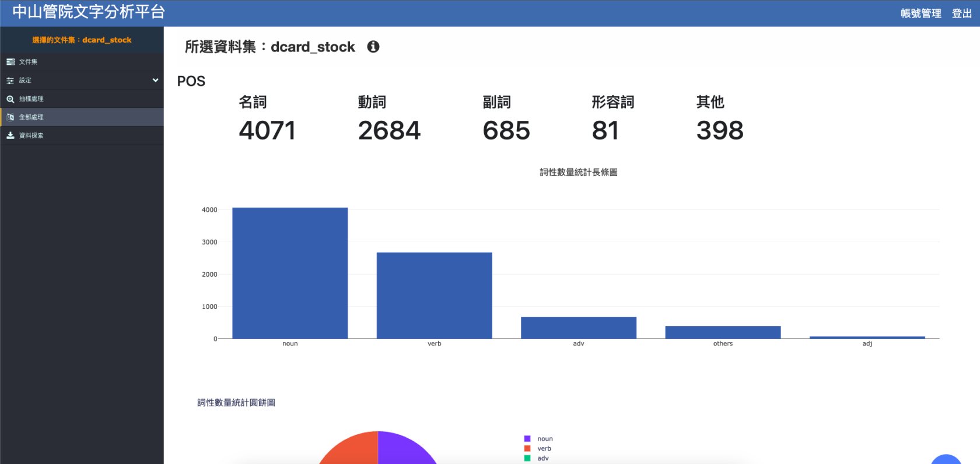Click the 2000 y-axis tick label
The width and height of the screenshot is (980, 464).
click(209, 274)
